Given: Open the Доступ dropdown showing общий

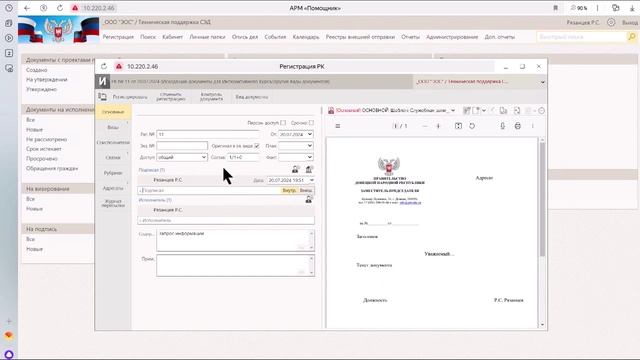Looking at the screenshot, I should pos(182,157).
